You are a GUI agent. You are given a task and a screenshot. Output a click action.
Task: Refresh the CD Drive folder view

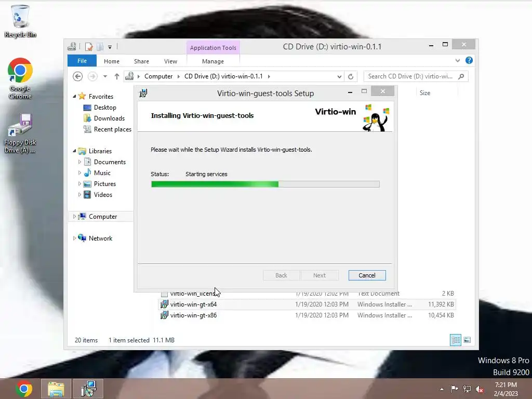pyautogui.click(x=351, y=76)
